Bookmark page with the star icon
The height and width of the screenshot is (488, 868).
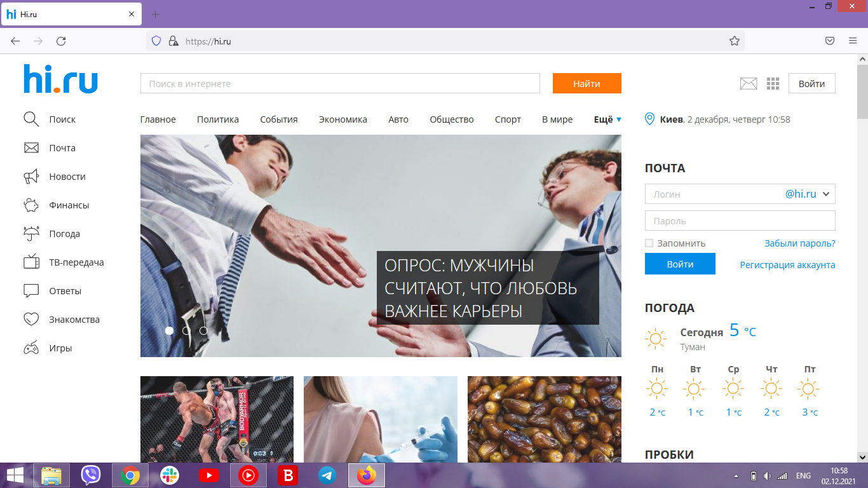coord(735,41)
